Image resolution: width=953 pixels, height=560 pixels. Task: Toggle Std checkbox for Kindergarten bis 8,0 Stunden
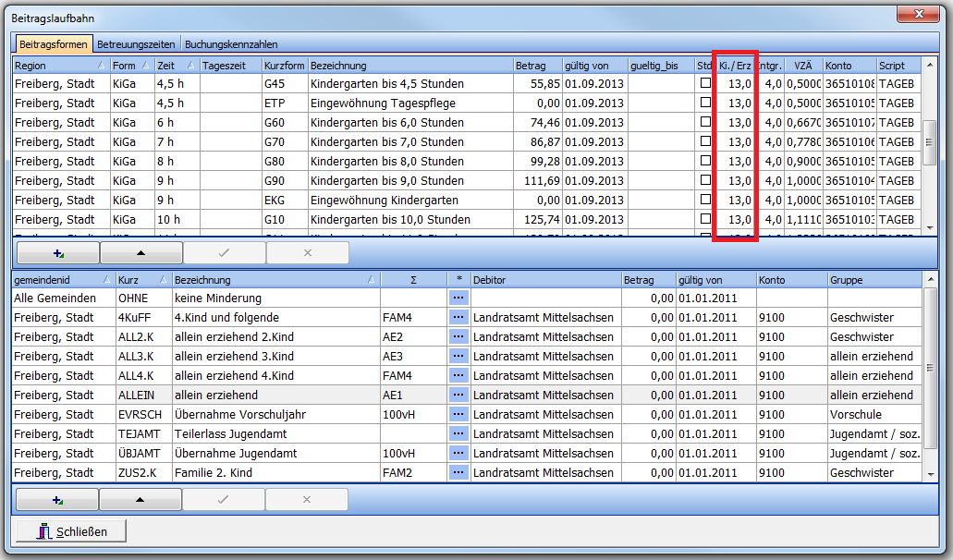tap(705, 161)
